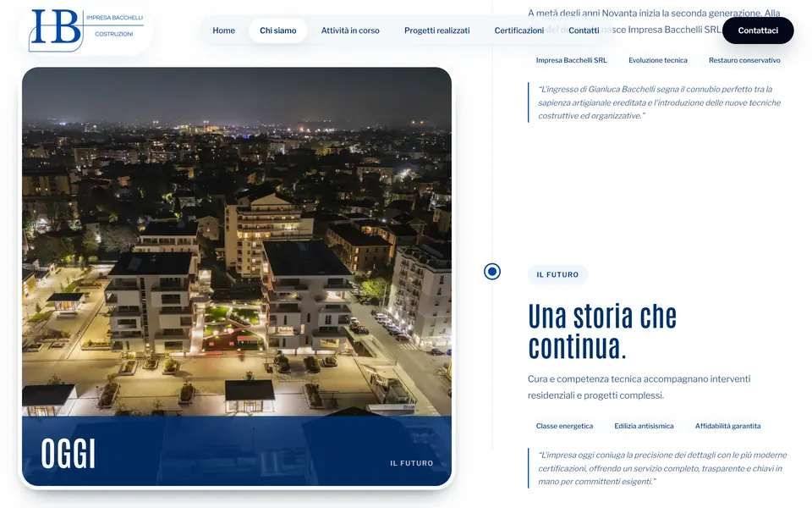
Task: Click the IL FUTURO pill badge
Action: click(557, 274)
